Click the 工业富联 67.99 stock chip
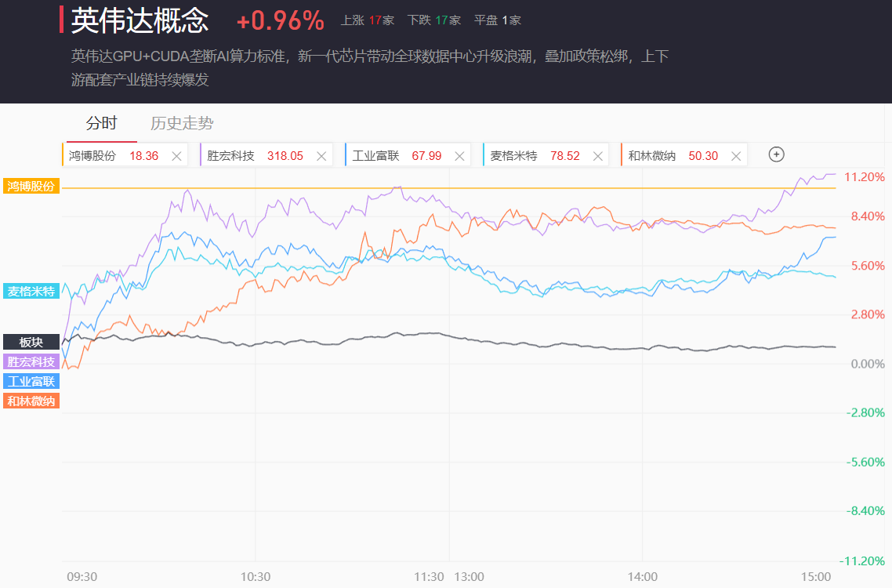Image resolution: width=892 pixels, height=588 pixels. [397, 156]
